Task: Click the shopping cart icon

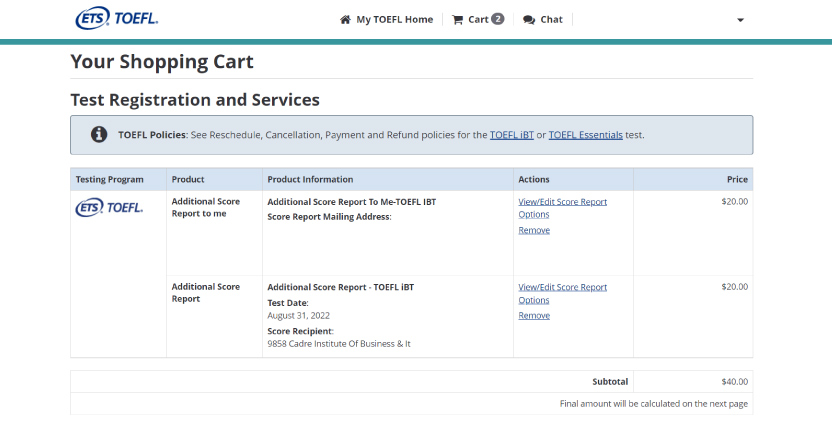Action: (457, 20)
